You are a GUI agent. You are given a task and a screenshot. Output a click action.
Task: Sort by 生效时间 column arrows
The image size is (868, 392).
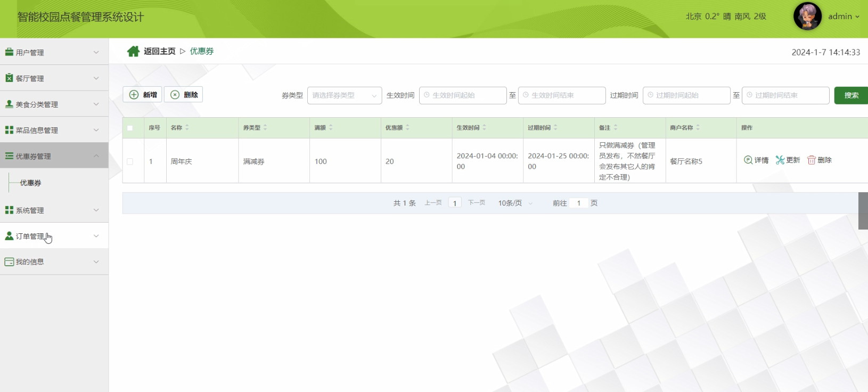[x=484, y=127]
